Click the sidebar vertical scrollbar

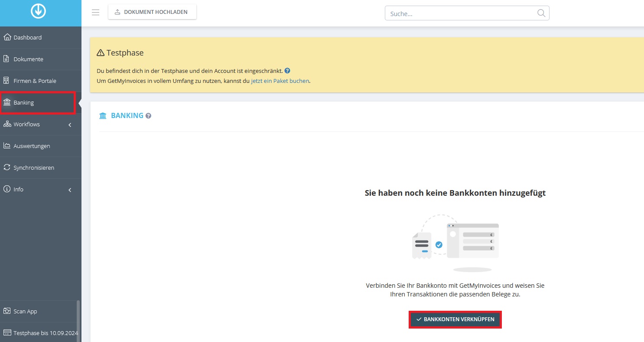78,321
